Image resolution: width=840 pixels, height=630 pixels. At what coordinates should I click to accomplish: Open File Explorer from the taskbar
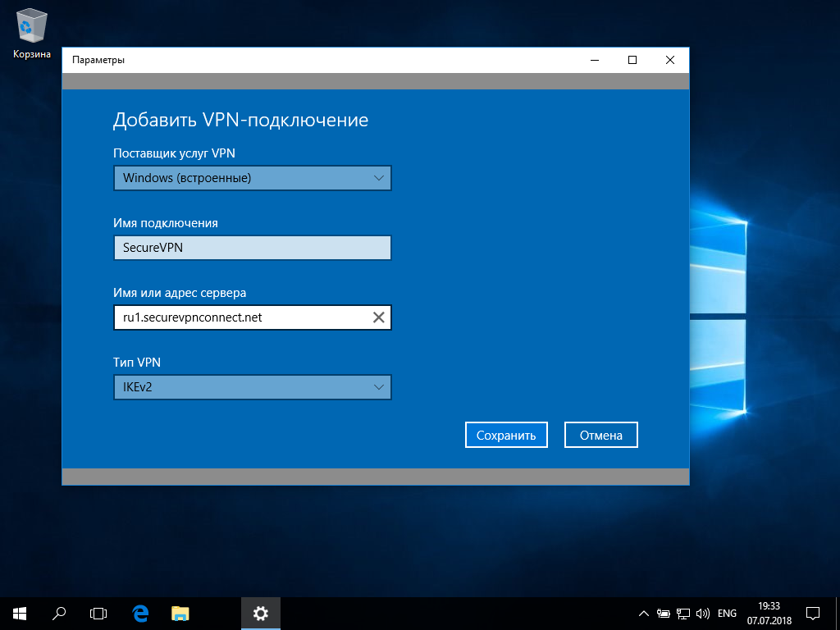click(180, 613)
